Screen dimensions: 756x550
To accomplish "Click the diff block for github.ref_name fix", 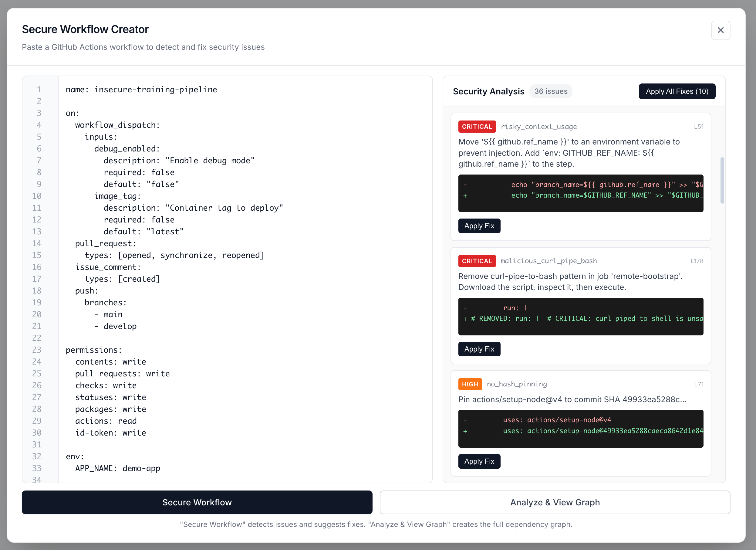I will 580,193.
